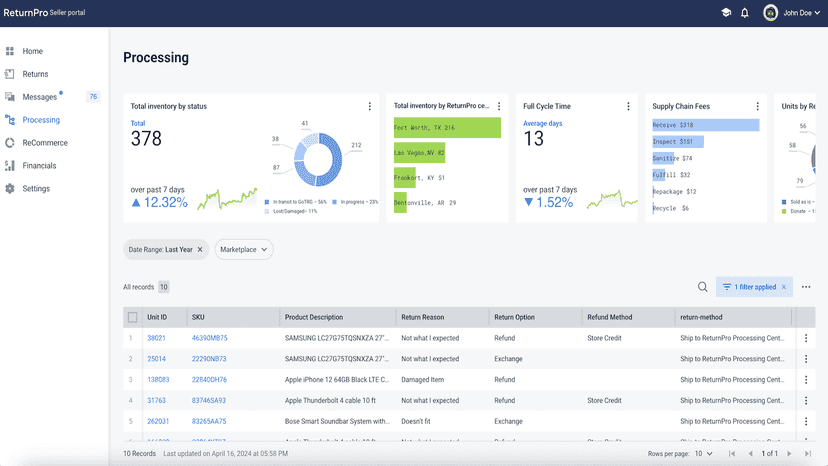Remove the Date Range Last Year filter

[x=200, y=249]
